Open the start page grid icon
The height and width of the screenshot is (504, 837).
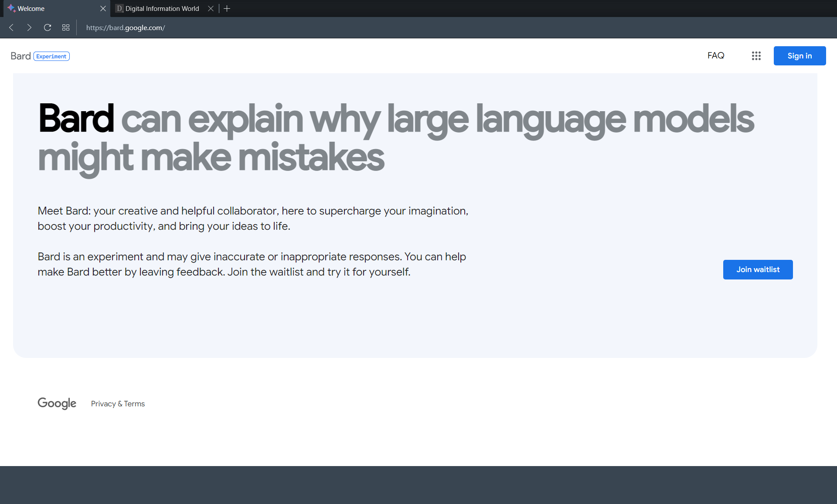click(66, 27)
